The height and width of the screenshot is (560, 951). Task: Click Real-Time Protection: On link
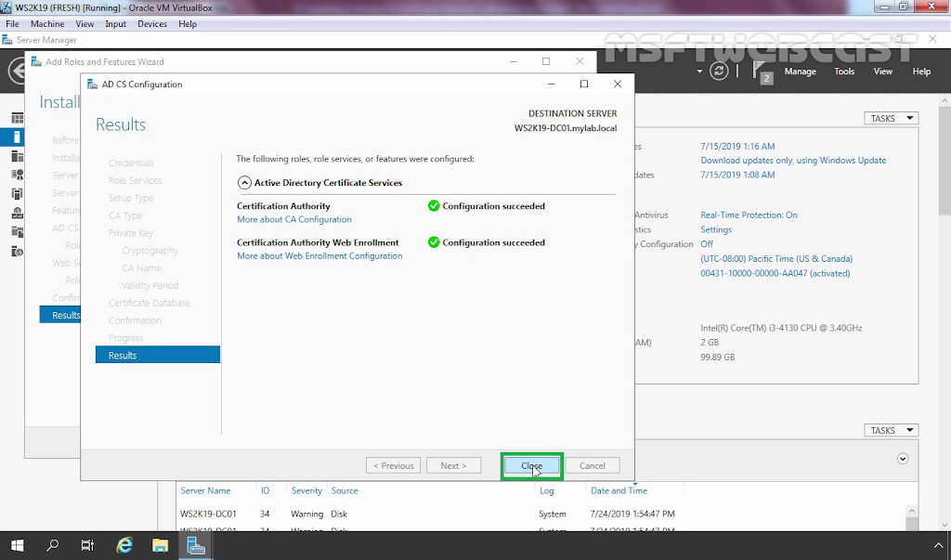tap(749, 215)
